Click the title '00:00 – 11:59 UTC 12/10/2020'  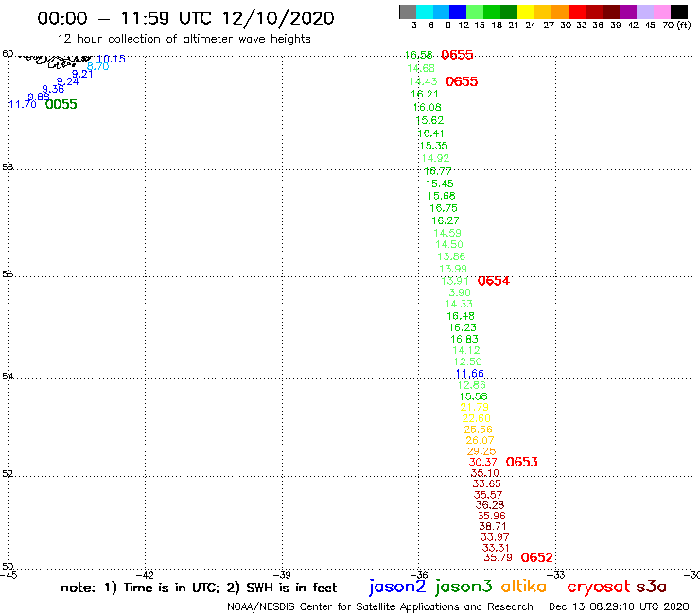(x=185, y=19)
